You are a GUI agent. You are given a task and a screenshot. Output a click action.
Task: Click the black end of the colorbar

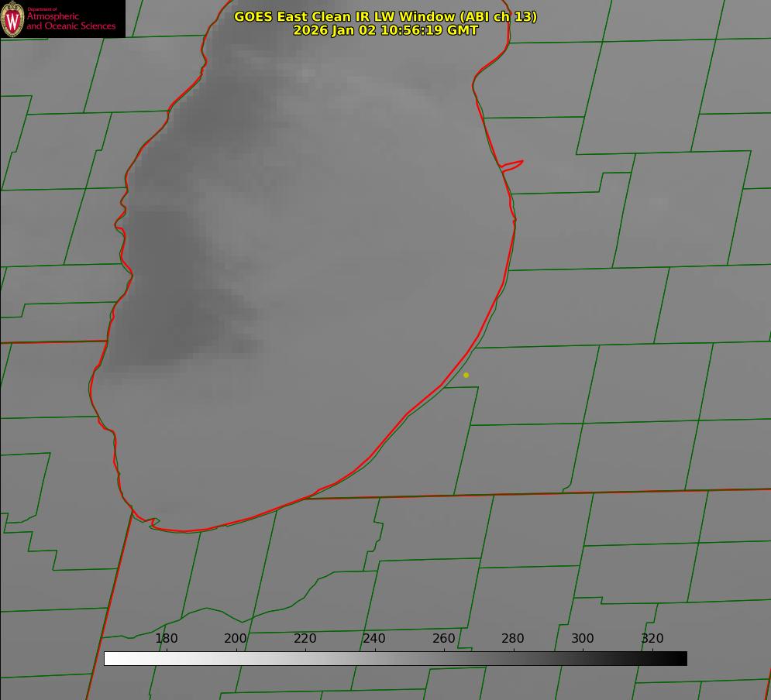pyautogui.click(x=682, y=658)
